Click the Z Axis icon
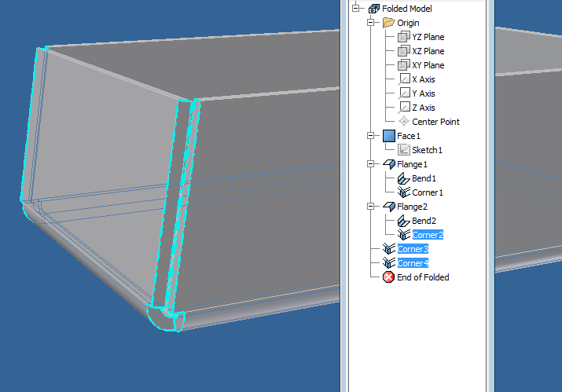 click(x=404, y=108)
